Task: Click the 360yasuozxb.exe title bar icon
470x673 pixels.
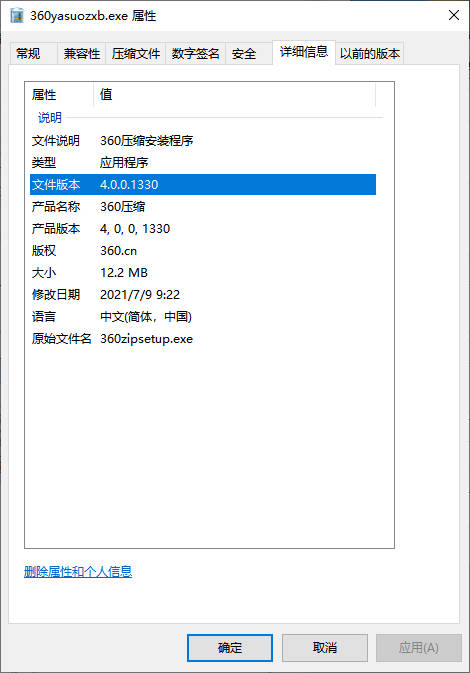Action: click(17, 16)
